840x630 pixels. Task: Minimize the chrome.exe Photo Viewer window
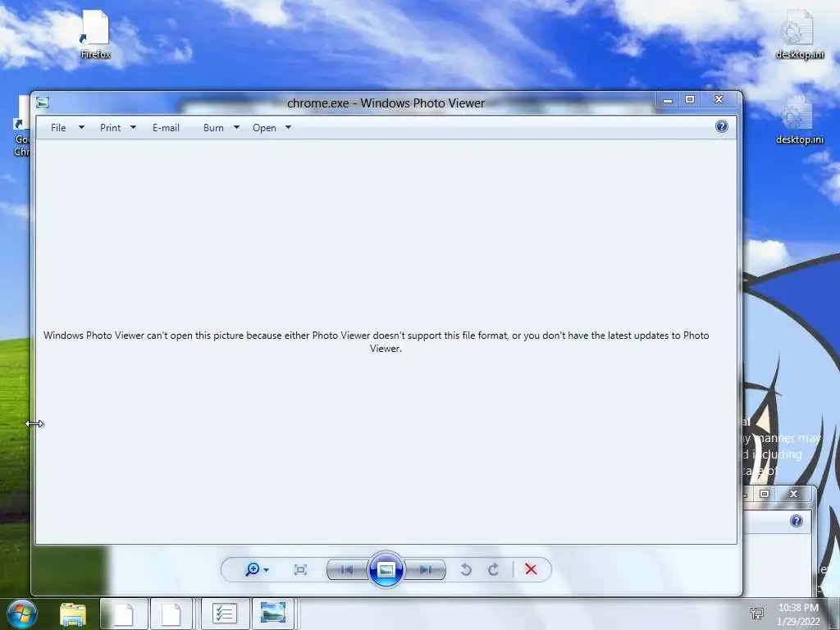(x=668, y=99)
